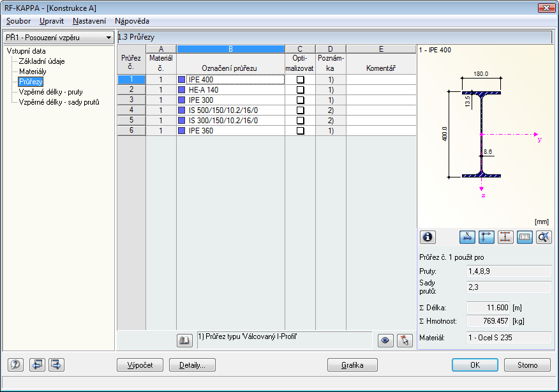This screenshot has width=559, height=392.
Task: Enable optimize checkbox for IPE 400
Action: (300, 80)
